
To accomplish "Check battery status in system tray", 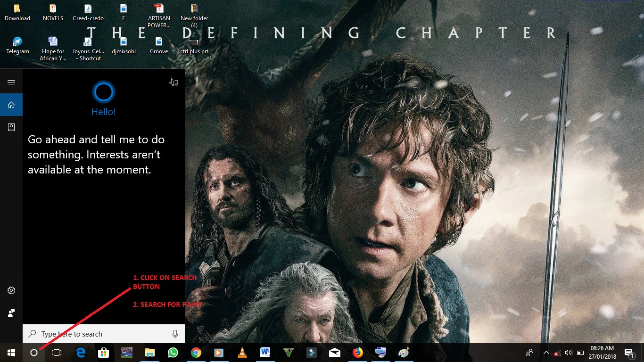I will 580,353.
